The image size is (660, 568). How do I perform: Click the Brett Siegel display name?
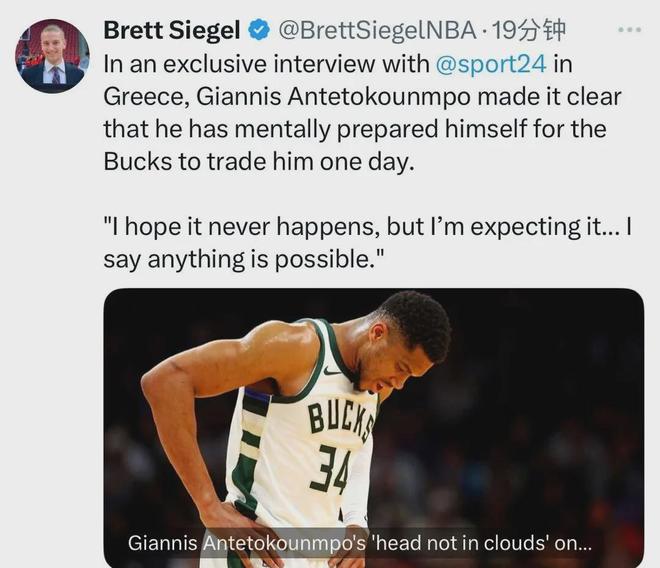pyautogui.click(x=173, y=31)
